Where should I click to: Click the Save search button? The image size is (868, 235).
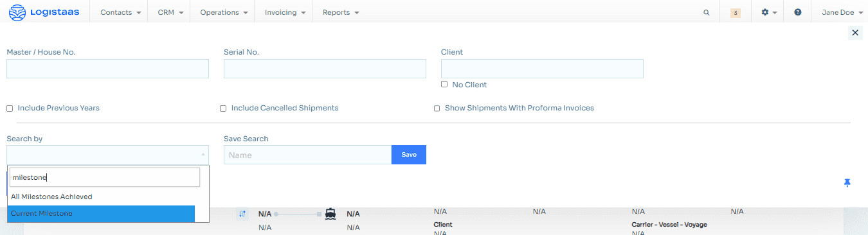(x=409, y=155)
